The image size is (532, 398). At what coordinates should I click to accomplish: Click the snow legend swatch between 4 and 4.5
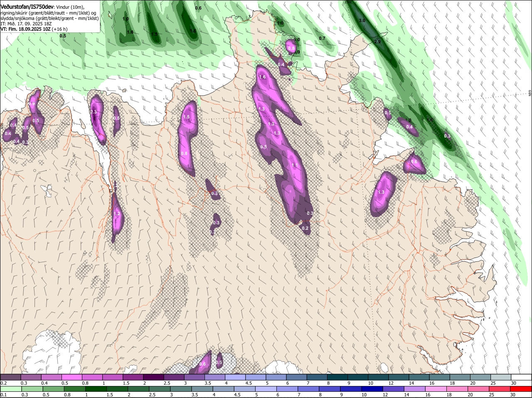tap(235, 377)
